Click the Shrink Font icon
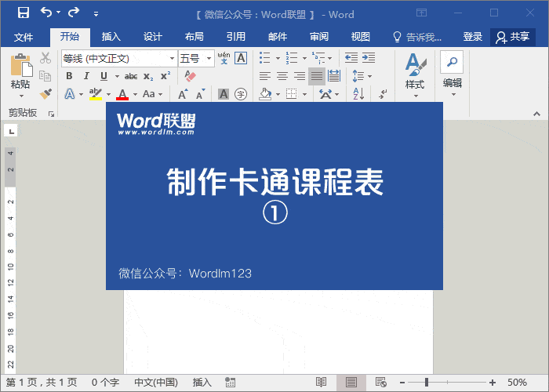Viewport: 549px width, 392px height. point(200,94)
